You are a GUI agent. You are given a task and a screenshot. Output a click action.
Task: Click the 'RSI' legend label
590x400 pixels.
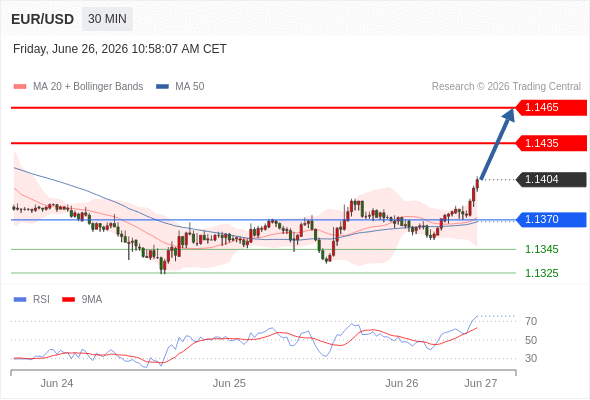(x=41, y=300)
